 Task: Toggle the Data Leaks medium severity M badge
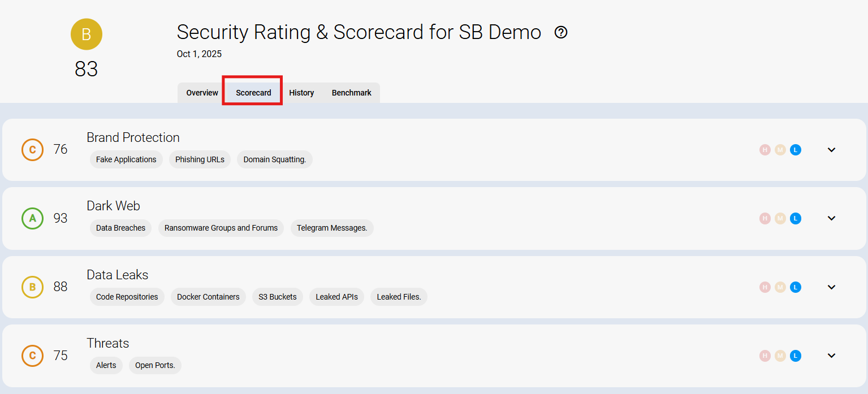pyautogui.click(x=780, y=287)
